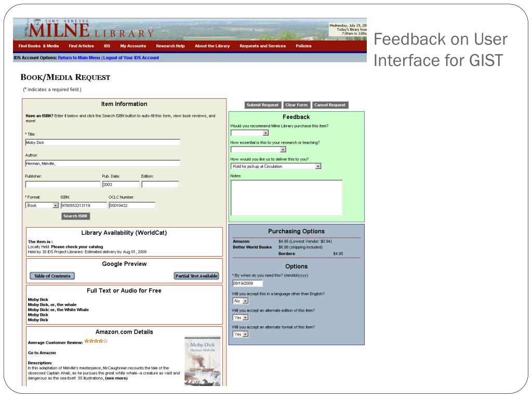Open Find Articles menu
Screen dimensions: 532x399
point(81,46)
